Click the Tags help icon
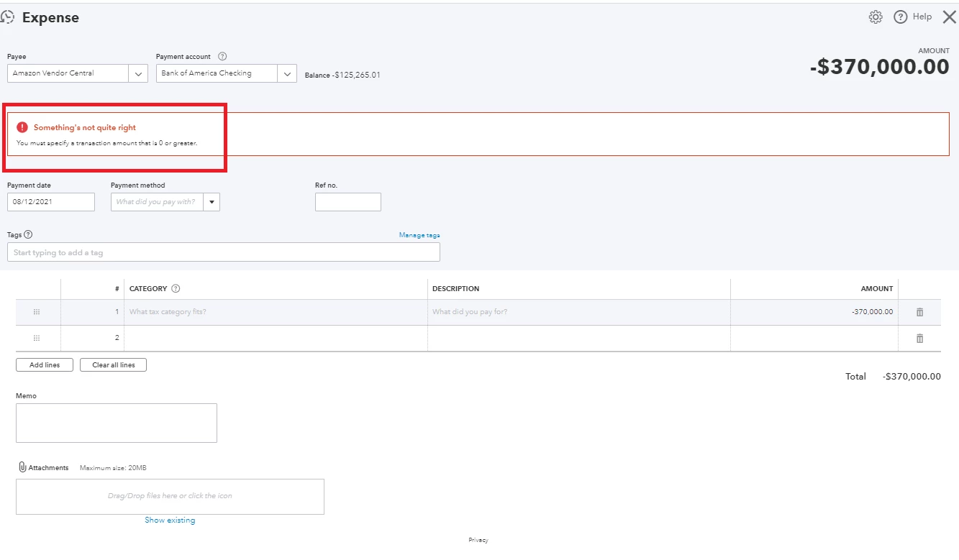 point(28,234)
